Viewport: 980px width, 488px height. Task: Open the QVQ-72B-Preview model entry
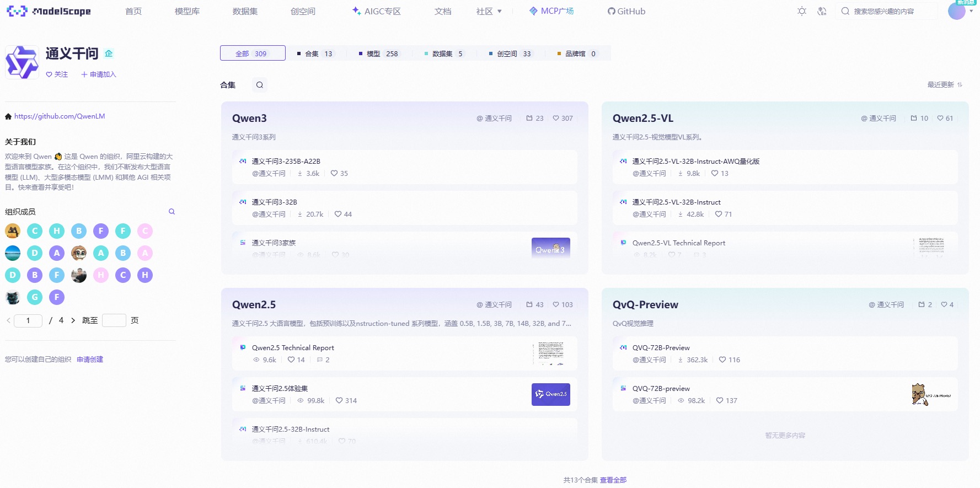click(x=661, y=348)
